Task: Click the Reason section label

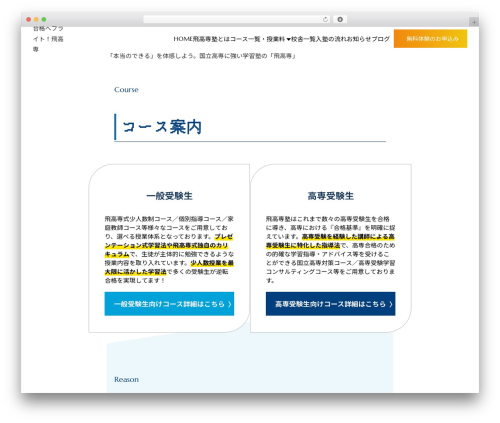Action: tap(126, 379)
